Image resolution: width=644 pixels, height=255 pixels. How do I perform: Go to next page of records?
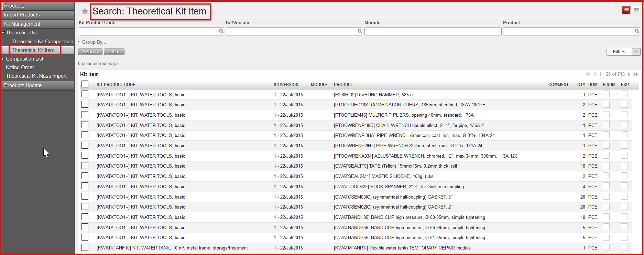pyautogui.click(x=629, y=74)
